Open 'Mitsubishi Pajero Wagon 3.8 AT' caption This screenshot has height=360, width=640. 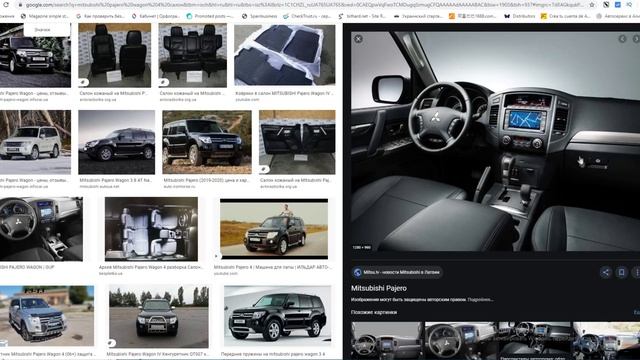click(x=116, y=180)
